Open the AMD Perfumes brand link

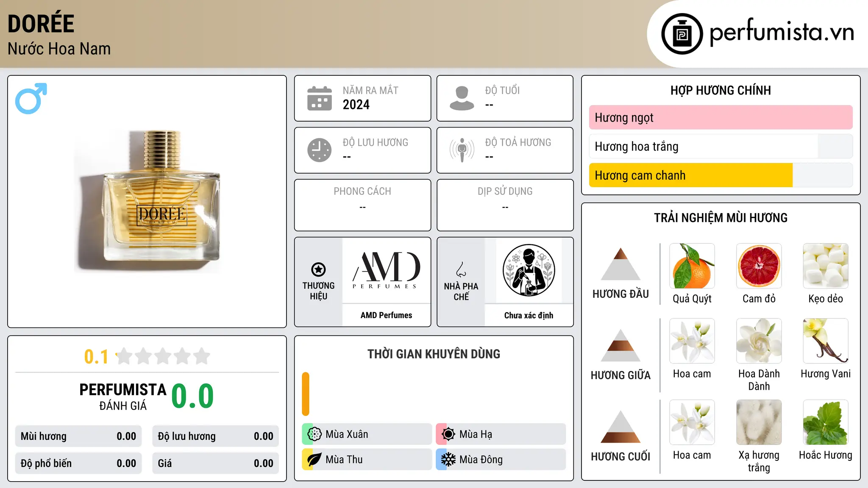coord(386,315)
